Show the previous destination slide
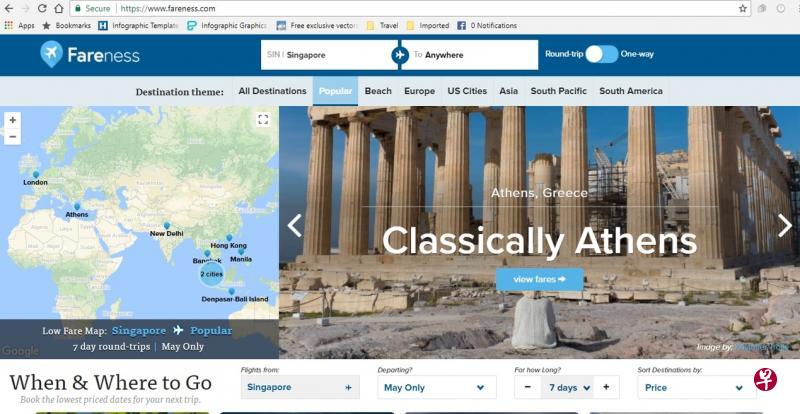Viewport: 800px width, 414px height. coord(294,226)
